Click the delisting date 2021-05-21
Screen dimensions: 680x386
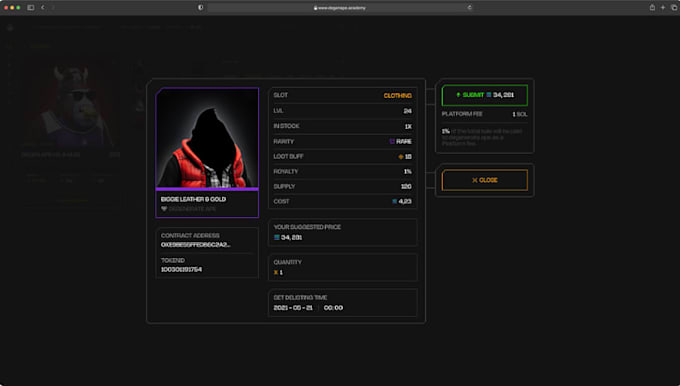[293, 308]
